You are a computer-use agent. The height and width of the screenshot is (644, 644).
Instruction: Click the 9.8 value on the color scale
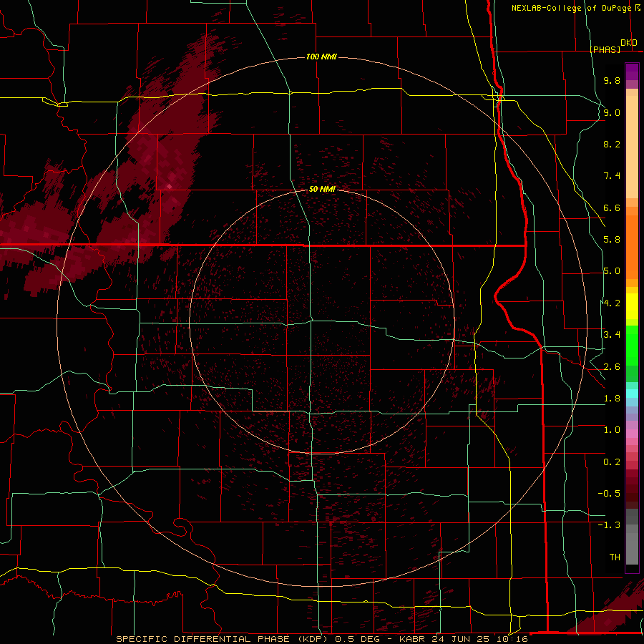612,80
